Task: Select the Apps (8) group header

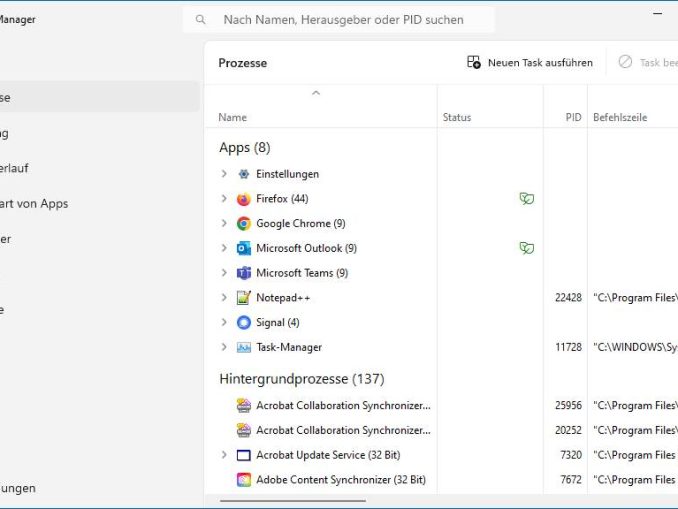Action: (x=245, y=147)
